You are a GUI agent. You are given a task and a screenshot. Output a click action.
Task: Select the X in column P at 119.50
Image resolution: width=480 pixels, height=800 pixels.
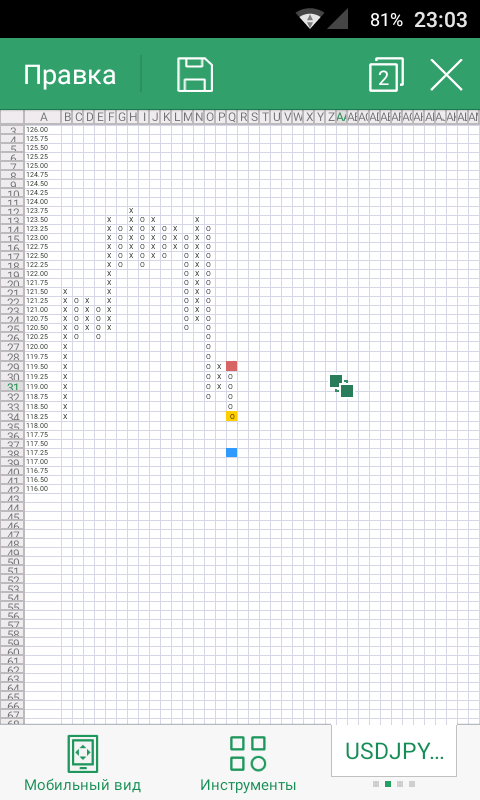219,366
